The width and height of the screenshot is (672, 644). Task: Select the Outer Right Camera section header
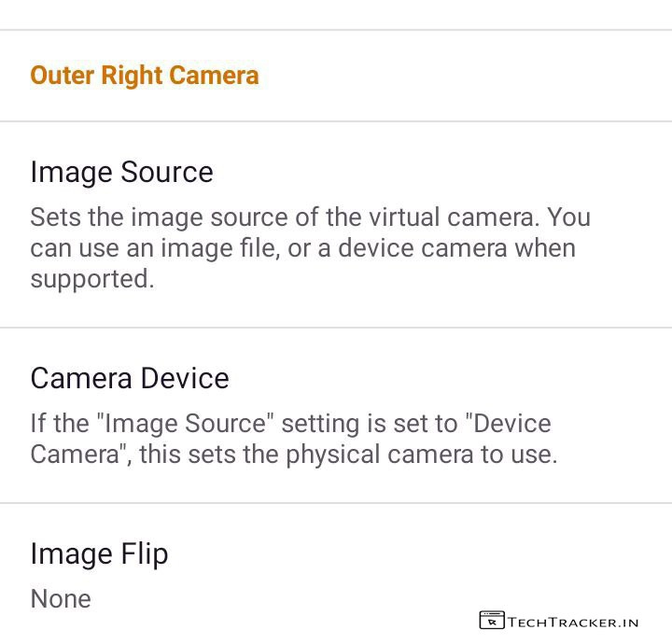(x=145, y=76)
